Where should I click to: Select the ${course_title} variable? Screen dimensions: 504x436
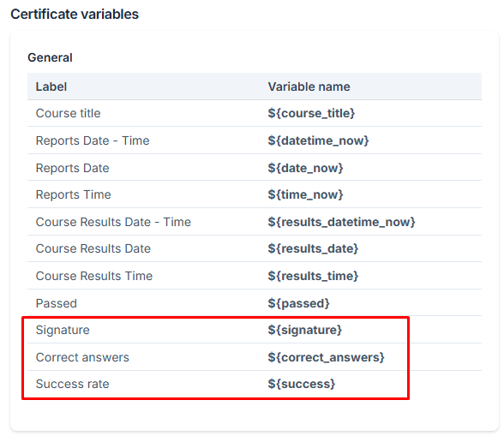tap(311, 113)
